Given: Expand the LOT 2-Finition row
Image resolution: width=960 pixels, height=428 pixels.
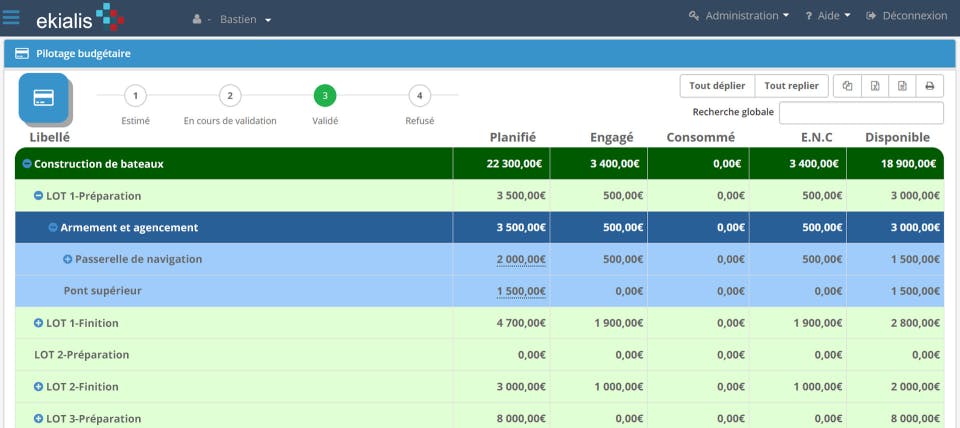Looking at the screenshot, I should pyautogui.click(x=39, y=387).
